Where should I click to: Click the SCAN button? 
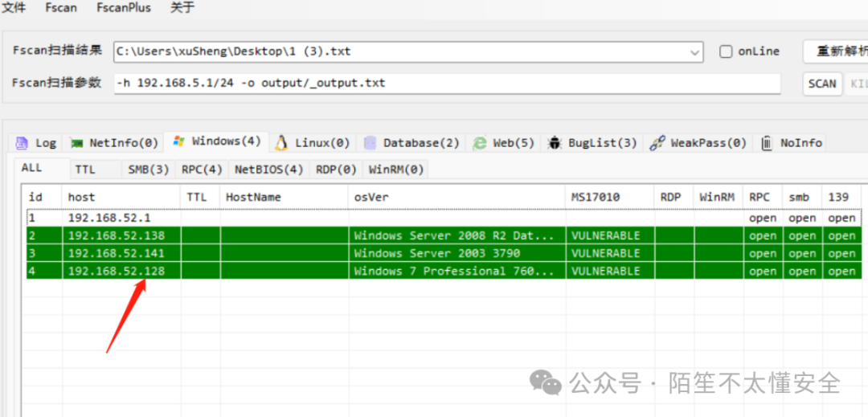(822, 84)
